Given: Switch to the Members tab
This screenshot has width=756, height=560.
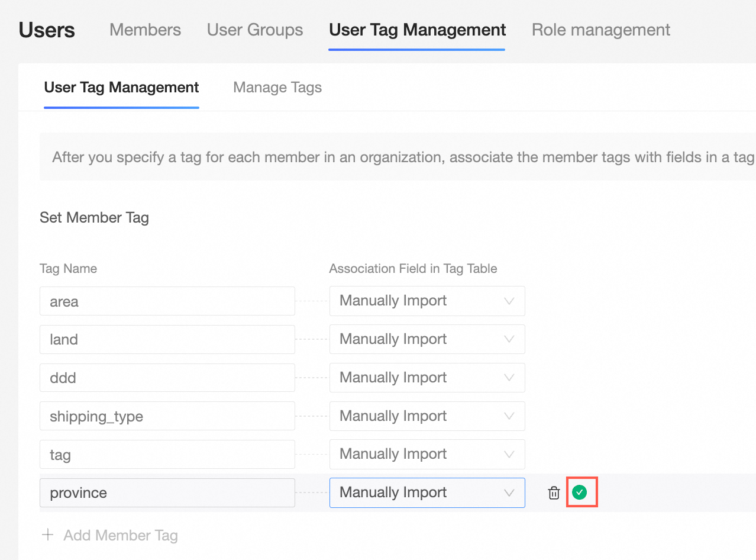Looking at the screenshot, I should [x=145, y=30].
